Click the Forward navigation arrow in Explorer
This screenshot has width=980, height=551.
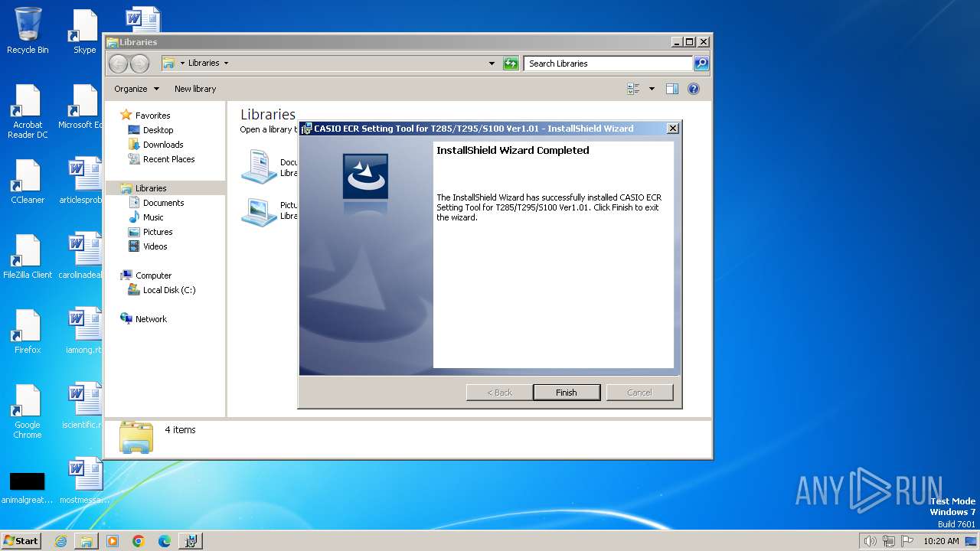[139, 64]
